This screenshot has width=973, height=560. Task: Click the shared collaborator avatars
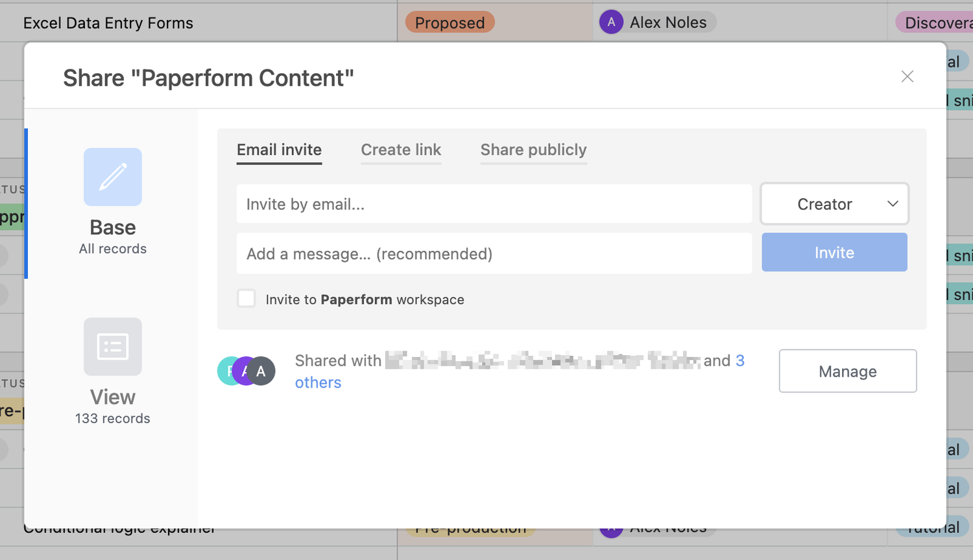246,371
